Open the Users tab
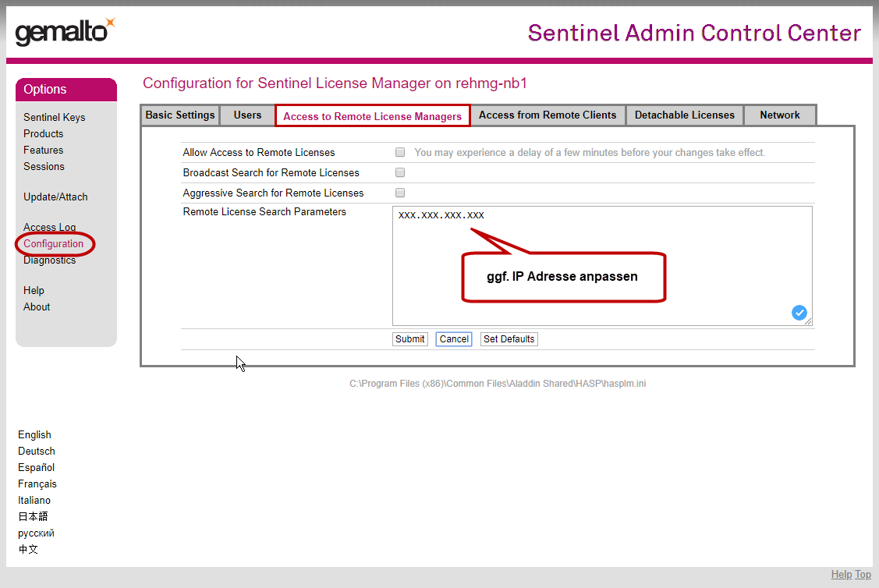Viewport: 879px width, 588px height. click(x=247, y=115)
